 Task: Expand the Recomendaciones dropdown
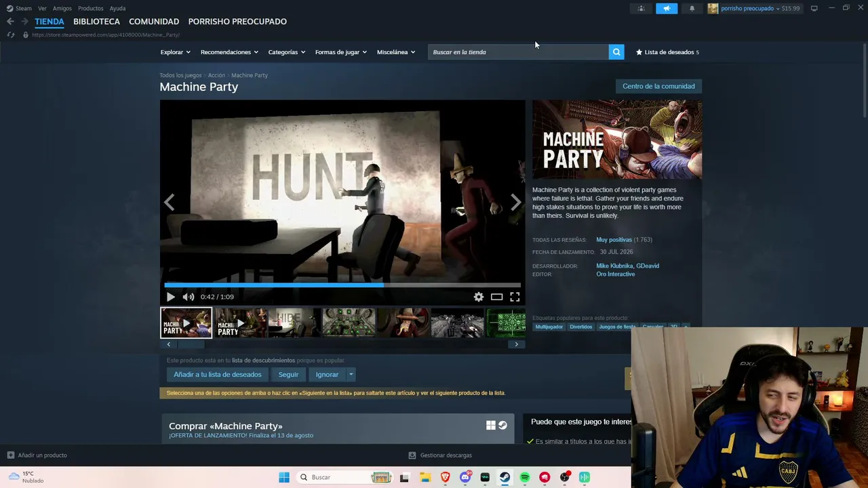[229, 52]
